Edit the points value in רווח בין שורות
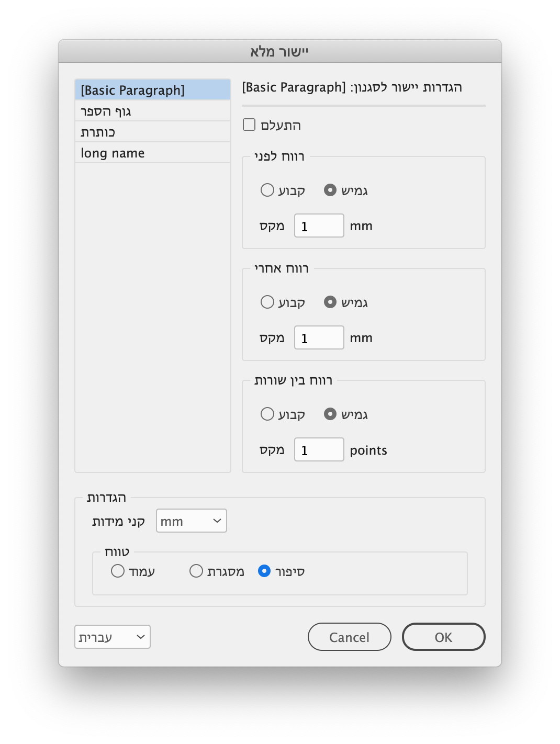Screen dimensions: 560x744 pyautogui.click(x=319, y=449)
